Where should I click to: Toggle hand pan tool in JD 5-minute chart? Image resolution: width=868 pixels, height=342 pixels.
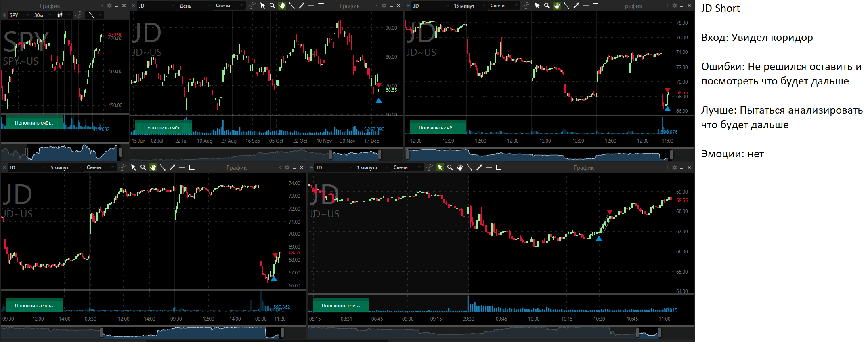point(153,167)
